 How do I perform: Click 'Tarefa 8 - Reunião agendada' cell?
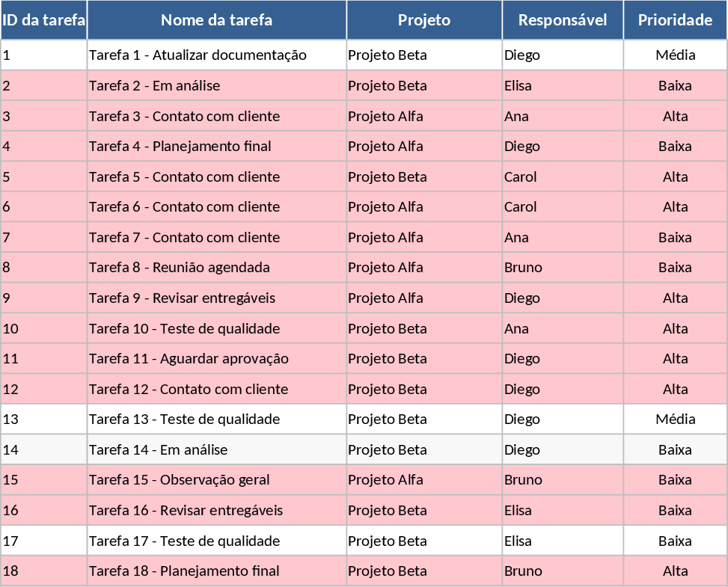pyautogui.click(x=216, y=268)
